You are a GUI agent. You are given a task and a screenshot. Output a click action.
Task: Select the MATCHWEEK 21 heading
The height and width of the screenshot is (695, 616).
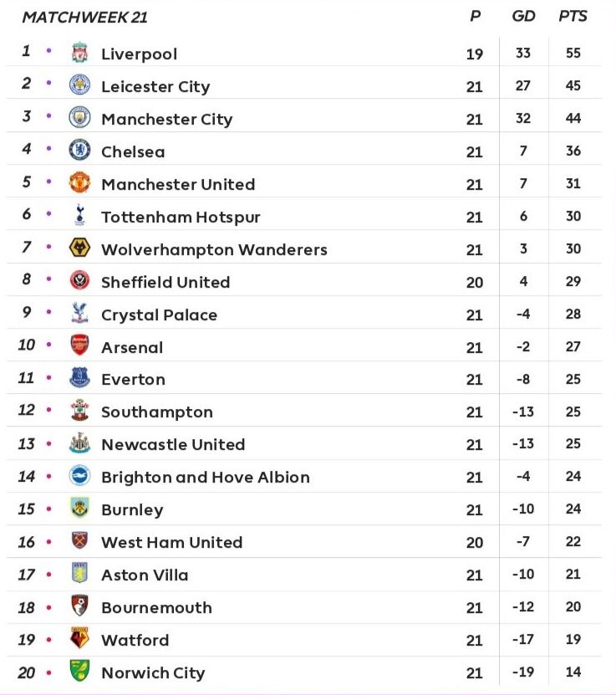[x=84, y=18]
